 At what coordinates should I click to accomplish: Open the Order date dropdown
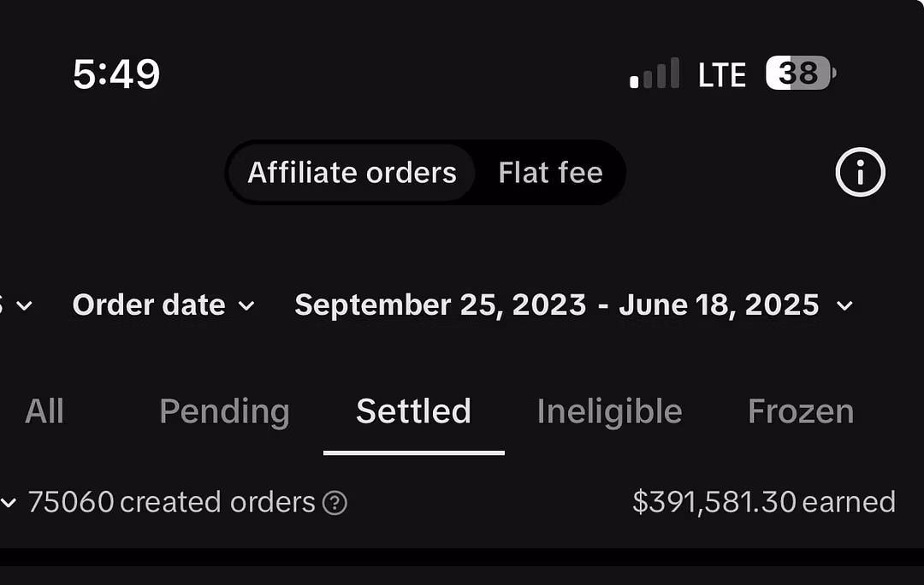(x=163, y=305)
